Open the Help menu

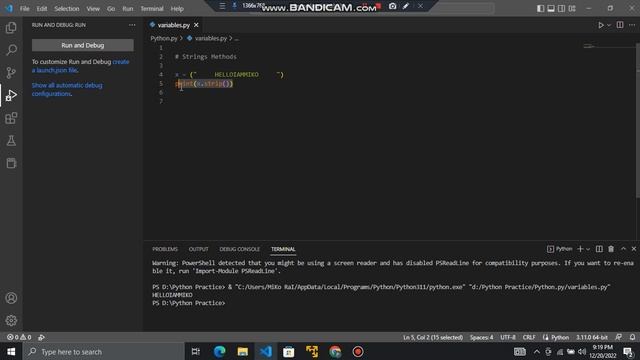pos(177,9)
